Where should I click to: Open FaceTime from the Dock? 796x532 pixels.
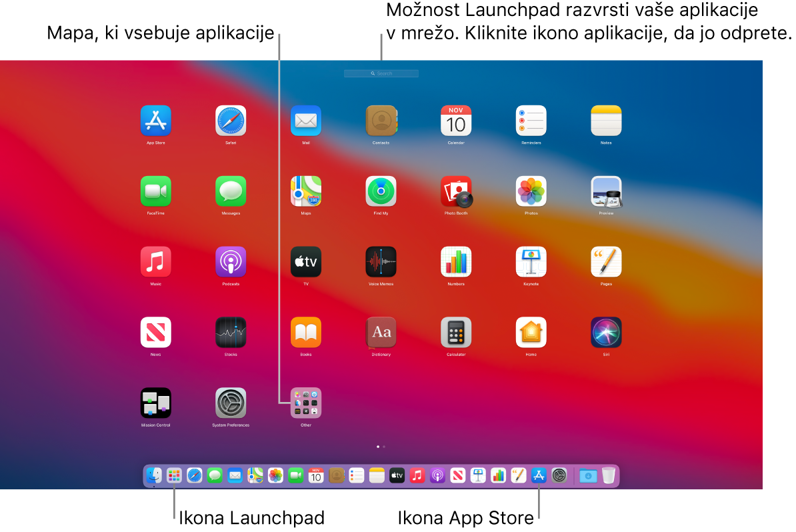point(295,475)
